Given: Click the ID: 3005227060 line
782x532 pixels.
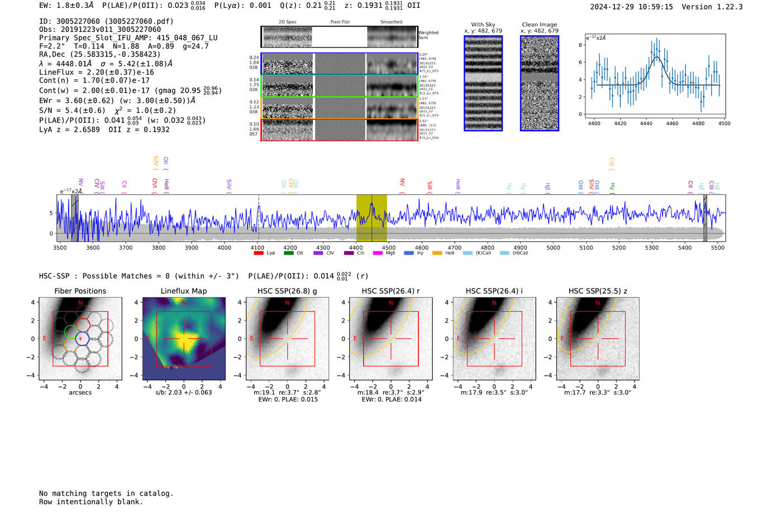Looking at the screenshot, I should [106, 21].
